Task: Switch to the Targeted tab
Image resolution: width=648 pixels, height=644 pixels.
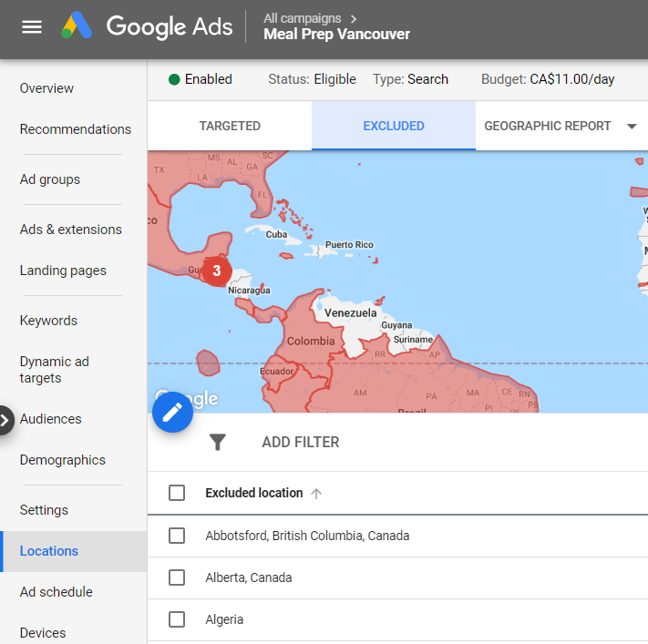Action: tap(230, 127)
